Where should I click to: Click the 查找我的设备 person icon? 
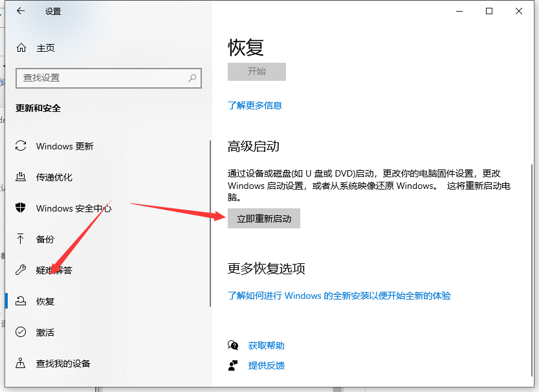tap(21, 364)
